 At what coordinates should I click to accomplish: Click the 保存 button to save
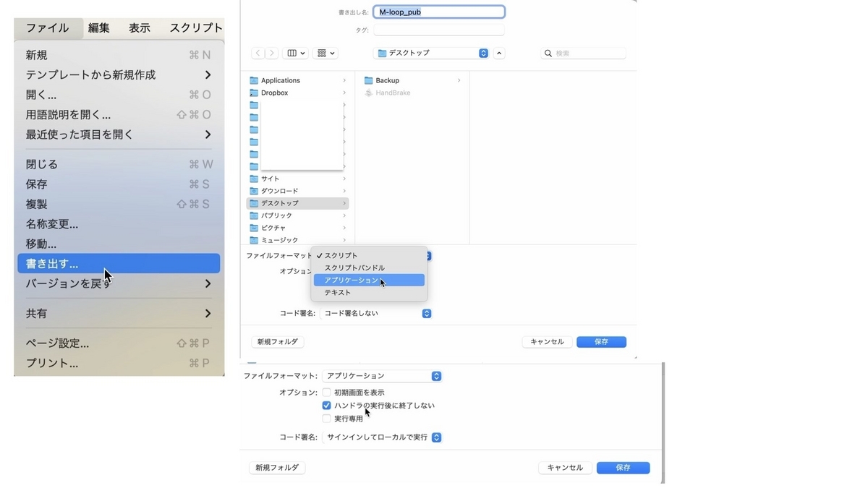coord(601,341)
